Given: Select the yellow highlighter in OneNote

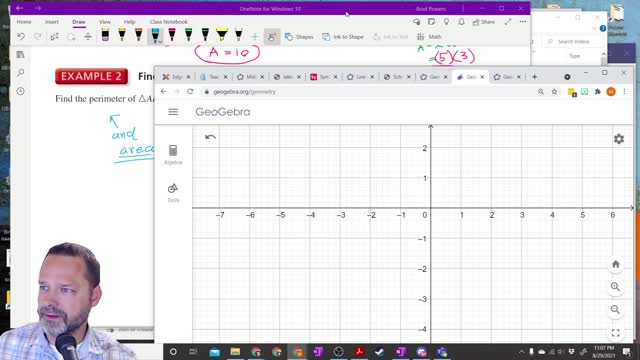Looking at the screenshot, I should pyautogui.click(x=222, y=36).
